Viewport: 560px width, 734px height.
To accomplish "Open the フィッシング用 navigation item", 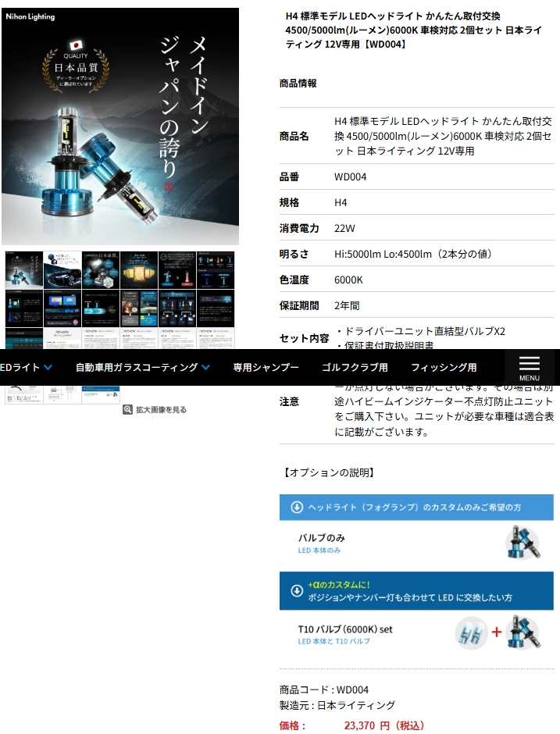I will [444, 367].
